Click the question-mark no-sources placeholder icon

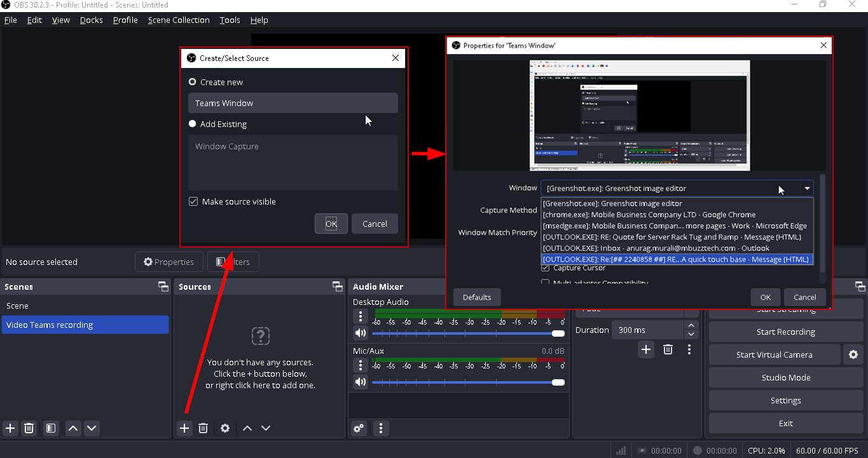pyautogui.click(x=261, y=336)
